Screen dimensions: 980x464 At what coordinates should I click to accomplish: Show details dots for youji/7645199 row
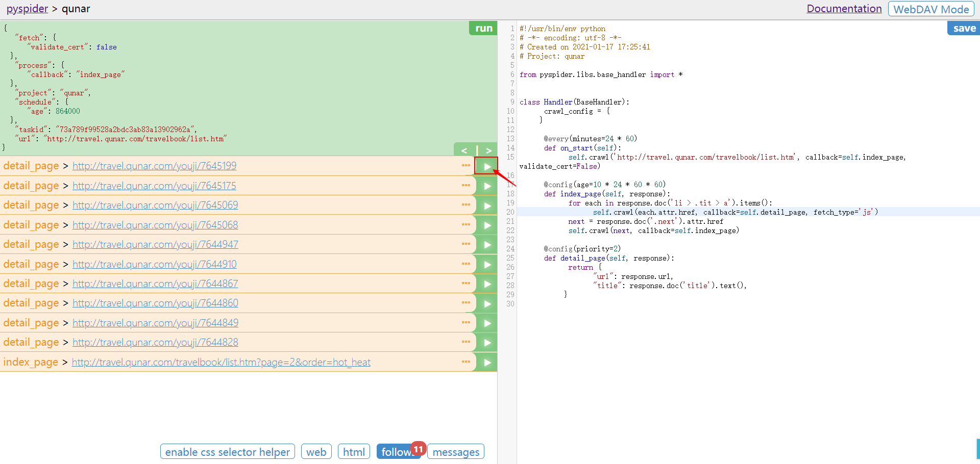coord(466,165)
